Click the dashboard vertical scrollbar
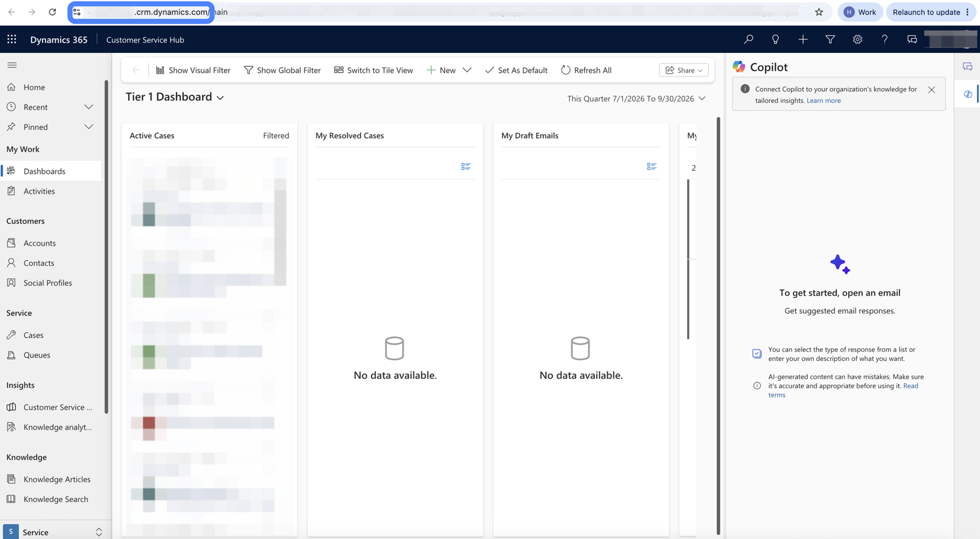The height and width of the screenshot is (539, 980). [718, 325]
